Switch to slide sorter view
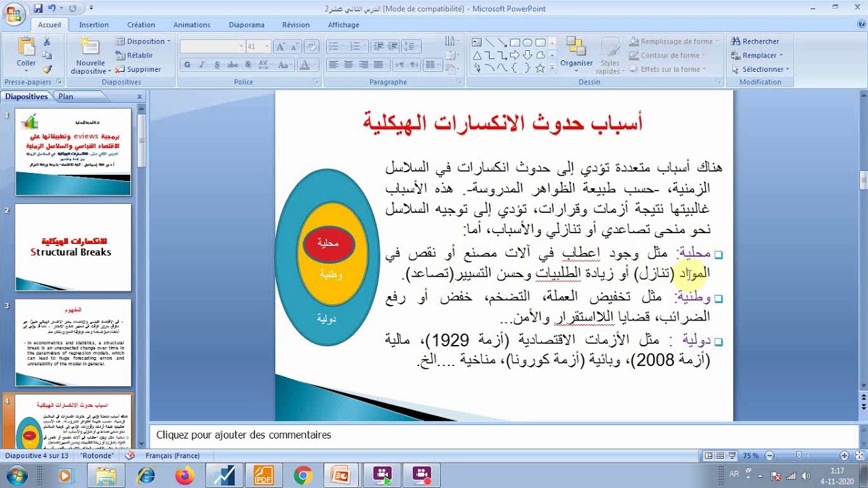The width and height of the screenshot is (868, 488). coord(719,456)
